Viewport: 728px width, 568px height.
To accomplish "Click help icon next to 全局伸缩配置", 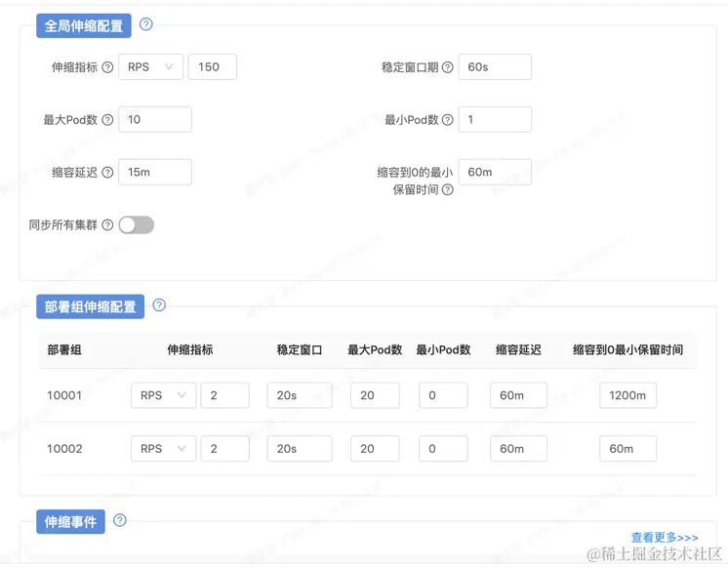I will (x=145, y=23).
